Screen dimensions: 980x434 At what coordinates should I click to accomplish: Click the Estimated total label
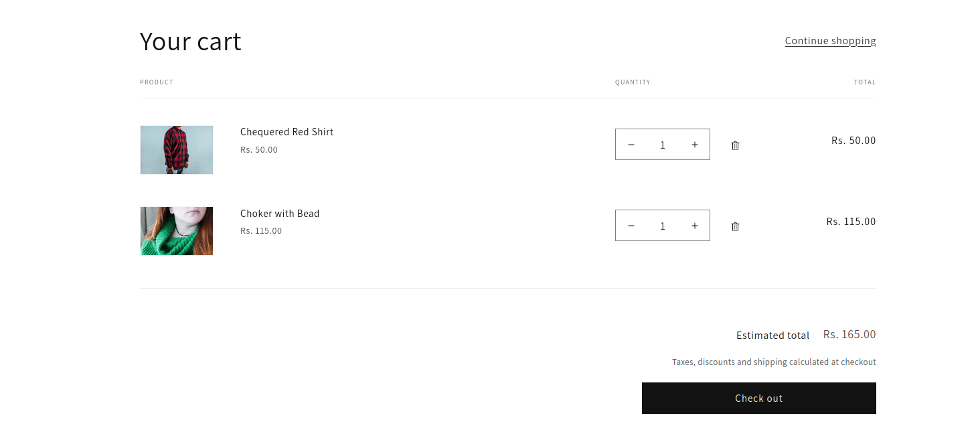(x=772, y=336)
